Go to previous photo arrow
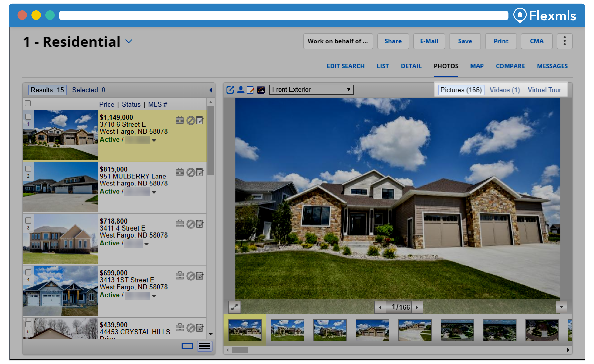Viewport: 594px width, 364px height. point(380,307)
